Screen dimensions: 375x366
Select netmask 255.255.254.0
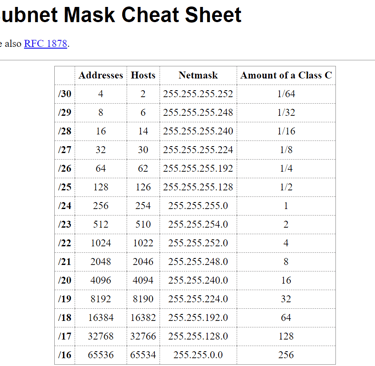coord(198,225)
